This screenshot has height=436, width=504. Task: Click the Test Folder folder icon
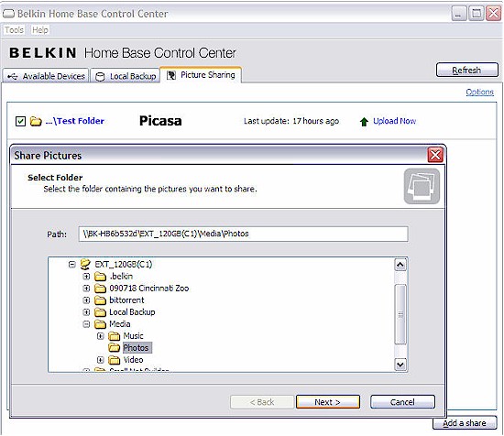coord(36,122)
